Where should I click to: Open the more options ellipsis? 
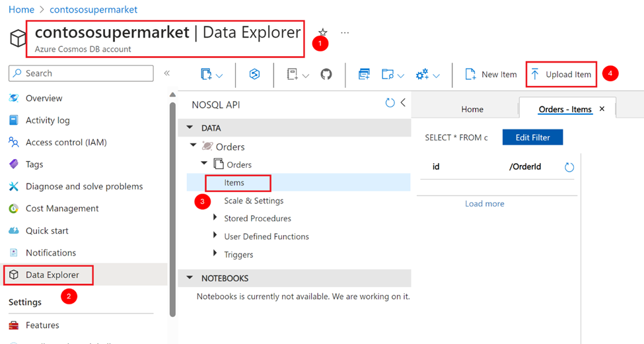tap(345, 32)
